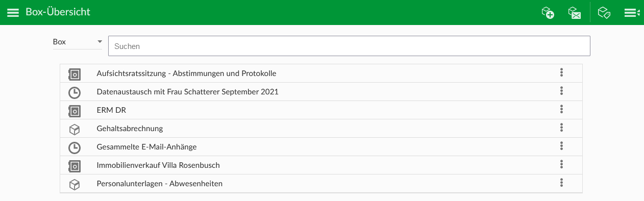The height and width of the screenshot is (201, 644).
Task: Click the safe icon beside Aufsichtsratssitzung
Action: (75, 74)
